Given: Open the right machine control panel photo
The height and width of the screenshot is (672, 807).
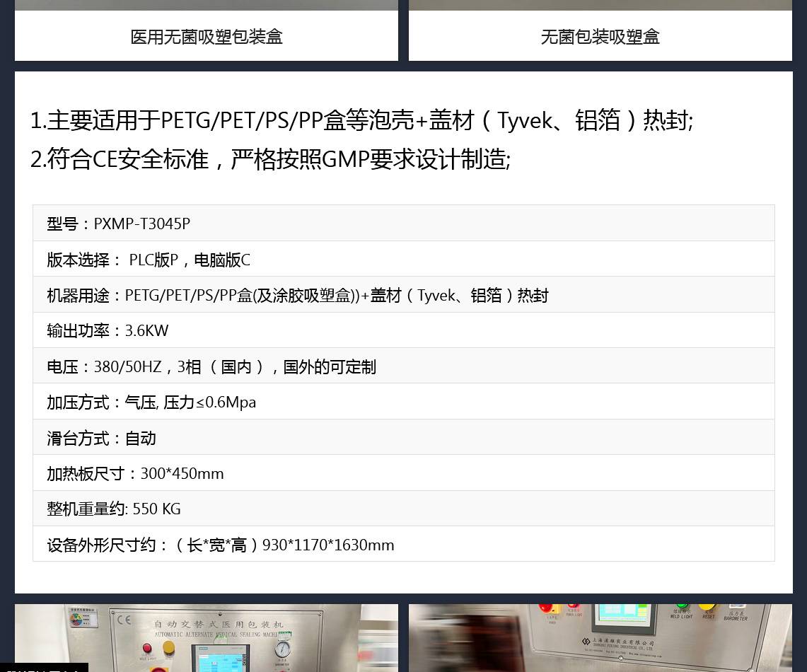Looking at the screenshot, I should pos(600,637).
